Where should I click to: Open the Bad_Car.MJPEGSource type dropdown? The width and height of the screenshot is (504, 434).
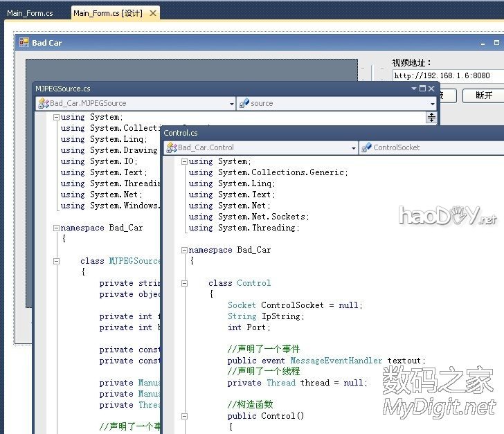pyautogui.click(x=232, y=104)
